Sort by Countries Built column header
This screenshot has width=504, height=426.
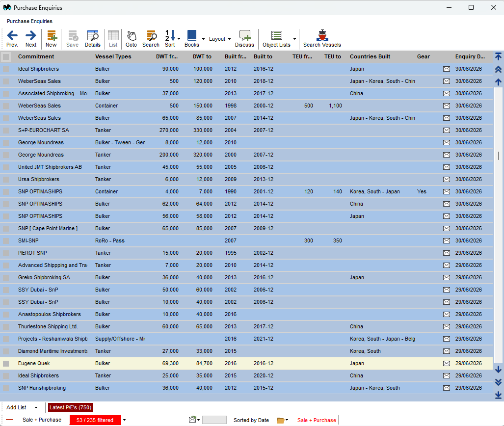(x=370, y=56)
